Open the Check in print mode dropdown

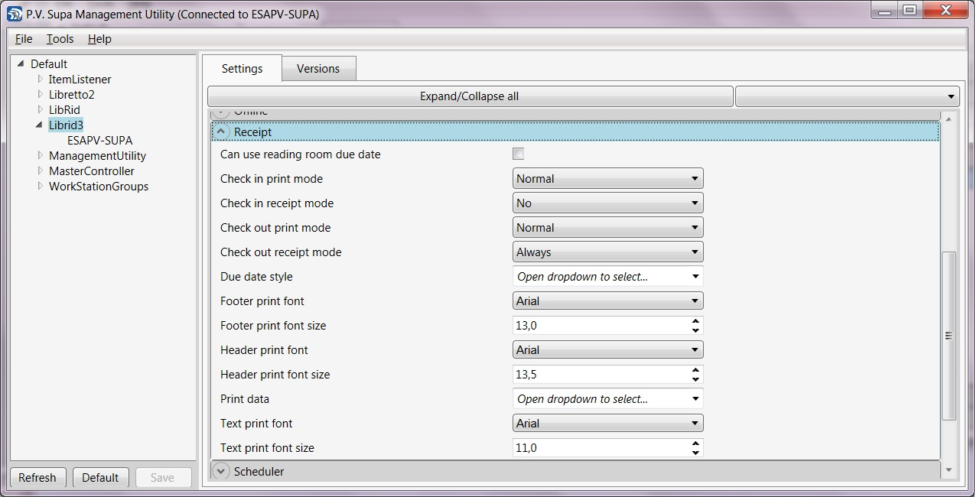click(607, 179)
